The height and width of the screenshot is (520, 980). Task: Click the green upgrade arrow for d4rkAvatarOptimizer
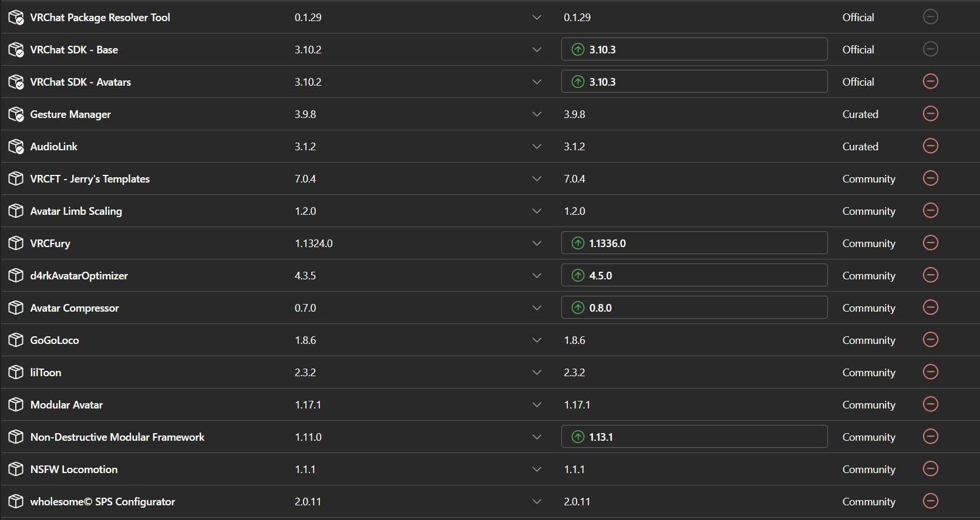pyautogui.click(x=578, y=275)
